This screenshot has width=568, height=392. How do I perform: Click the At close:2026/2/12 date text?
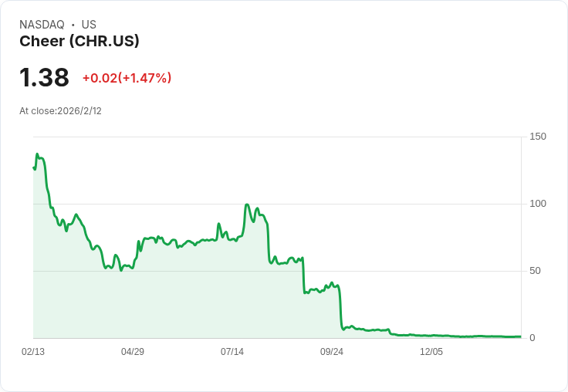(x=60, y=111)
